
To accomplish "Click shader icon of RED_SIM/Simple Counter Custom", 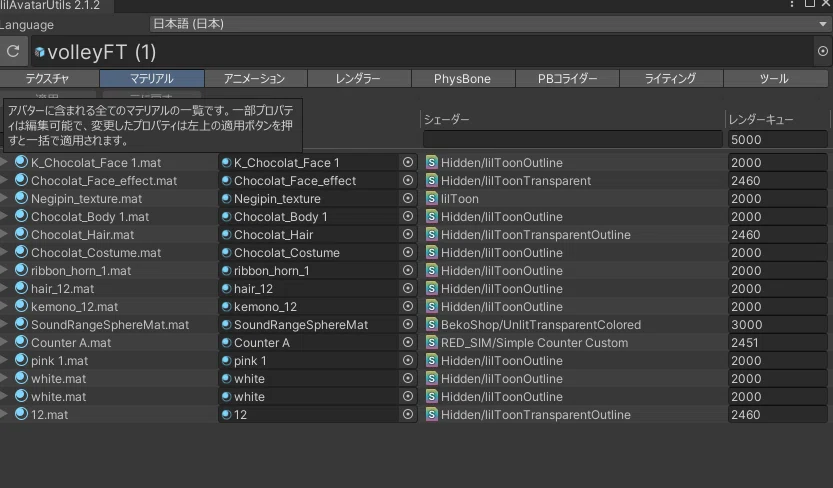I will [x=431, y=343].
